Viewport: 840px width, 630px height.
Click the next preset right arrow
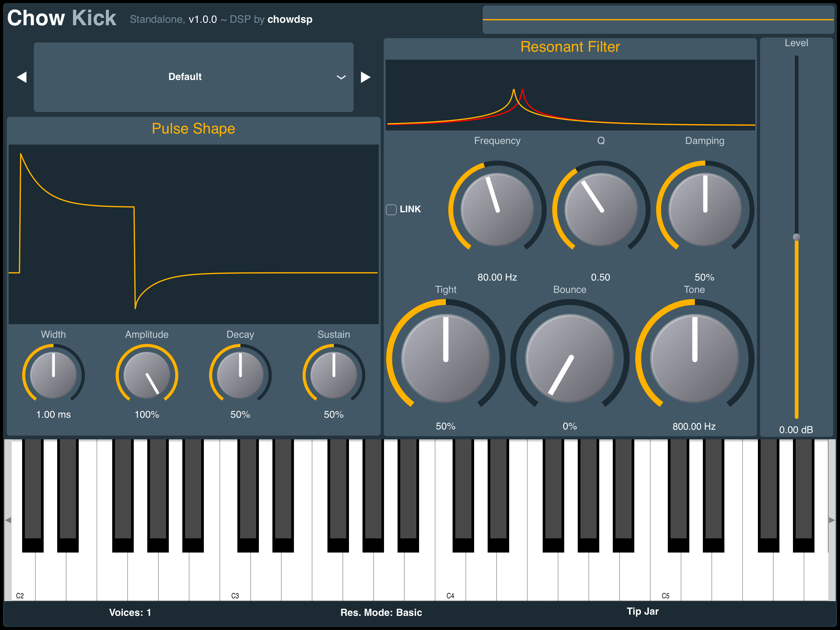[365, 77]
